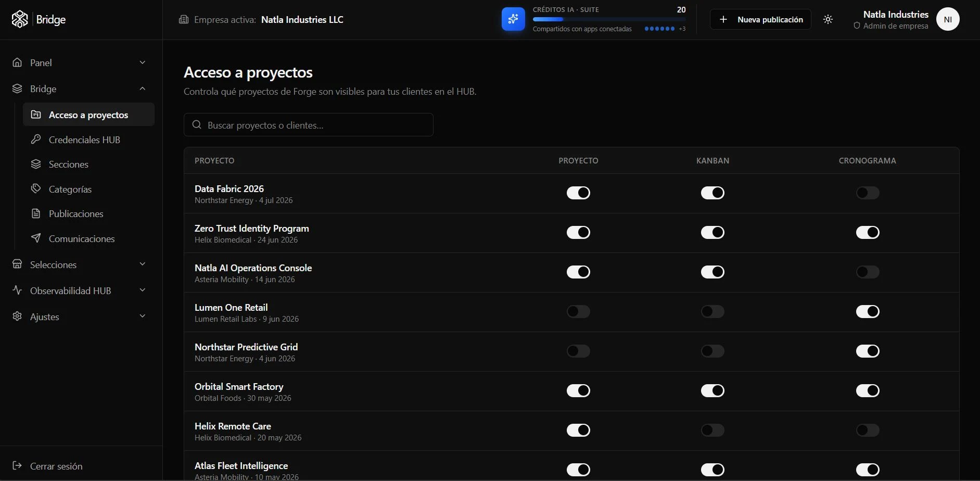Click the search magnifier icon
The width and height of the screenshot is (980, 481).
coord(197,125)
